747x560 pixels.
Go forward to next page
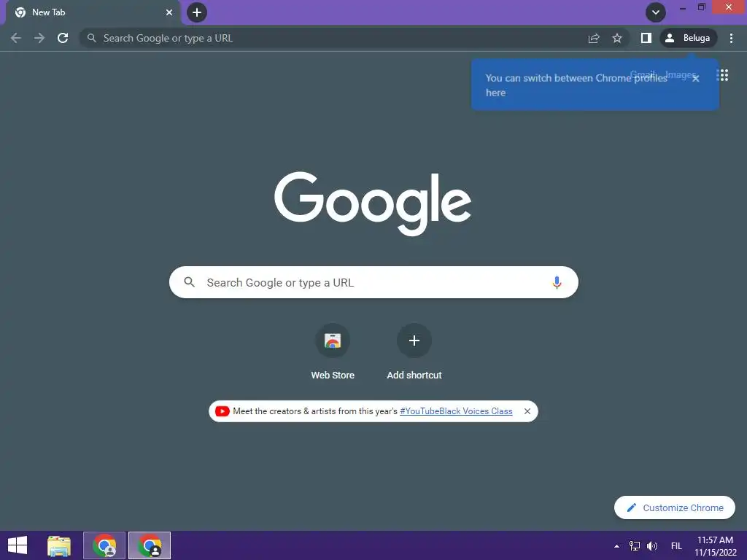39,38
